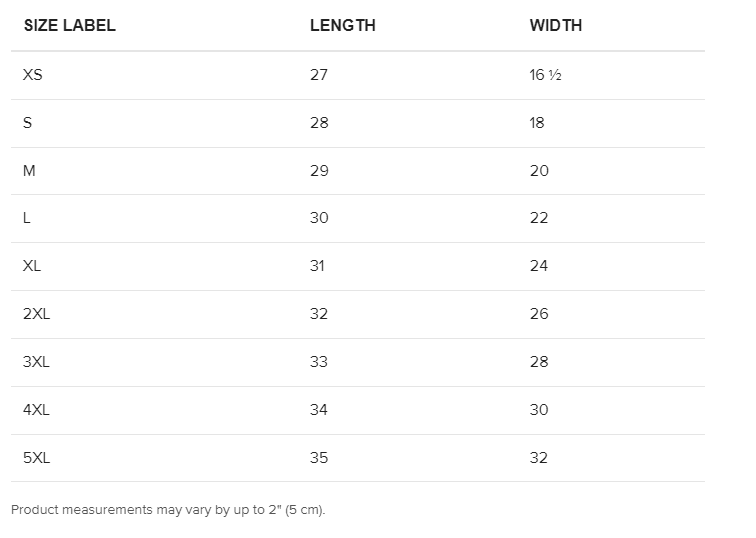This screenshot has height=538, width=756.
Task: Click the length value 31
Action: [x=317, y=266]
